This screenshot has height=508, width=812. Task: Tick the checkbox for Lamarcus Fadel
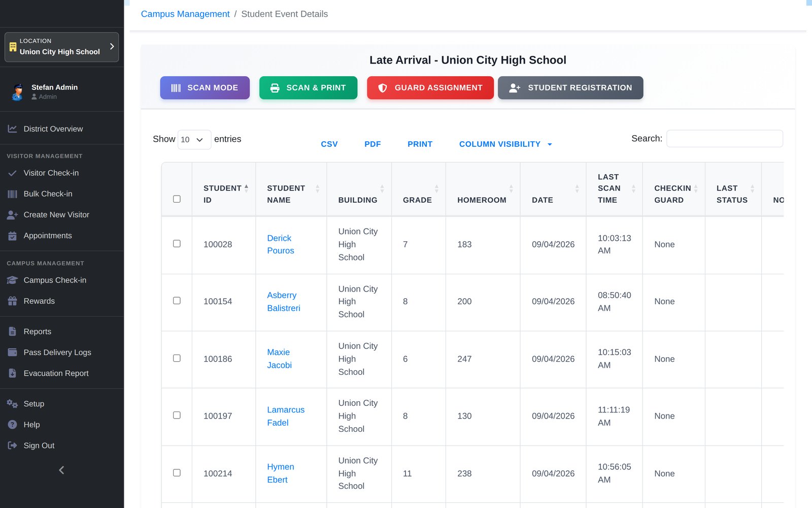177,415
